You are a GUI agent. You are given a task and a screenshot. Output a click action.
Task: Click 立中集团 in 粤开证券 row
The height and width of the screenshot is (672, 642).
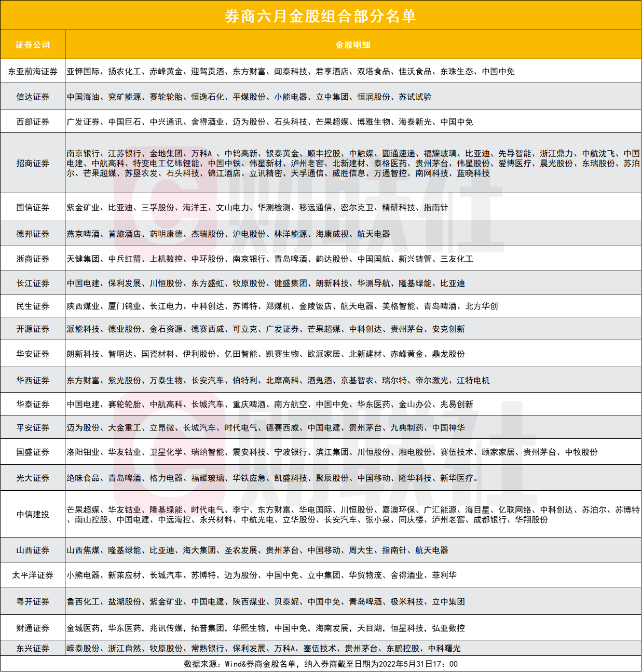click(448, 602)
